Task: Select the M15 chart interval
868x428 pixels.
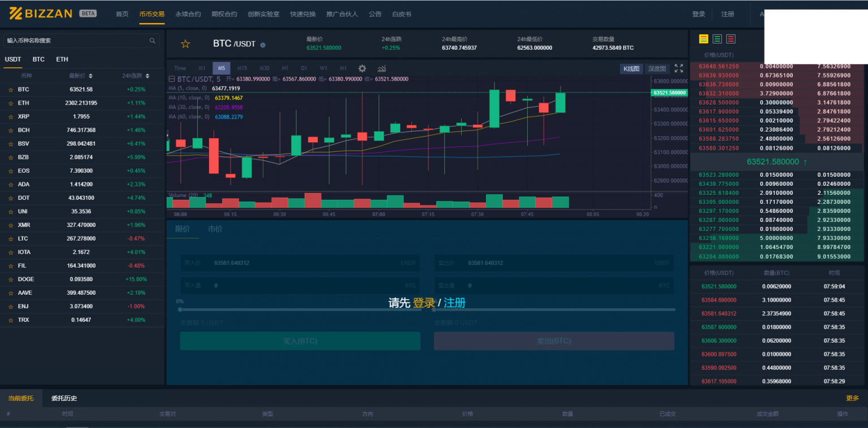Action: 242,68
